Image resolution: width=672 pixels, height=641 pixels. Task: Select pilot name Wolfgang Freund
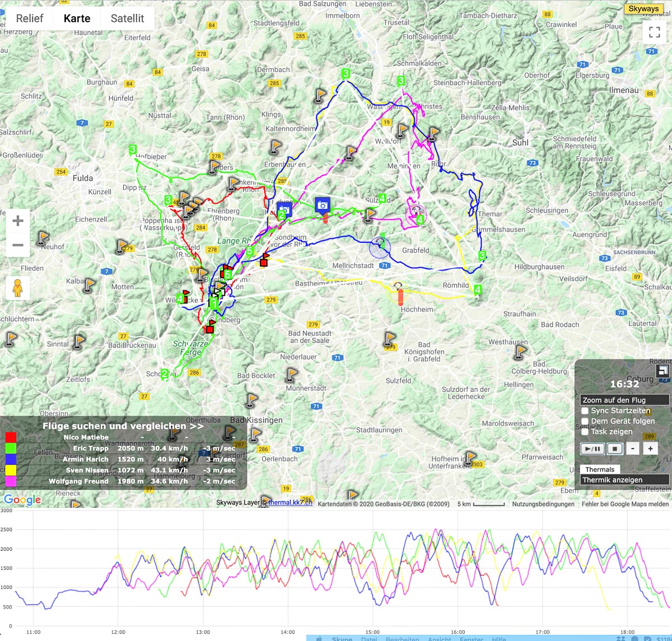coord(78,481)
